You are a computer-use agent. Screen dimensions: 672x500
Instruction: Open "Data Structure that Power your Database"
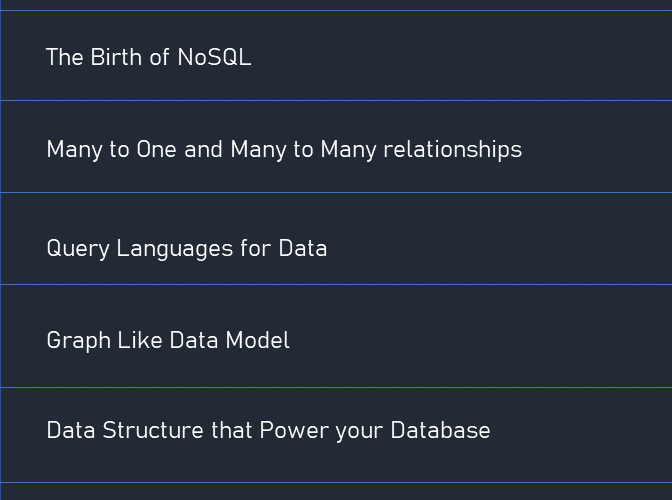point(336,435)
